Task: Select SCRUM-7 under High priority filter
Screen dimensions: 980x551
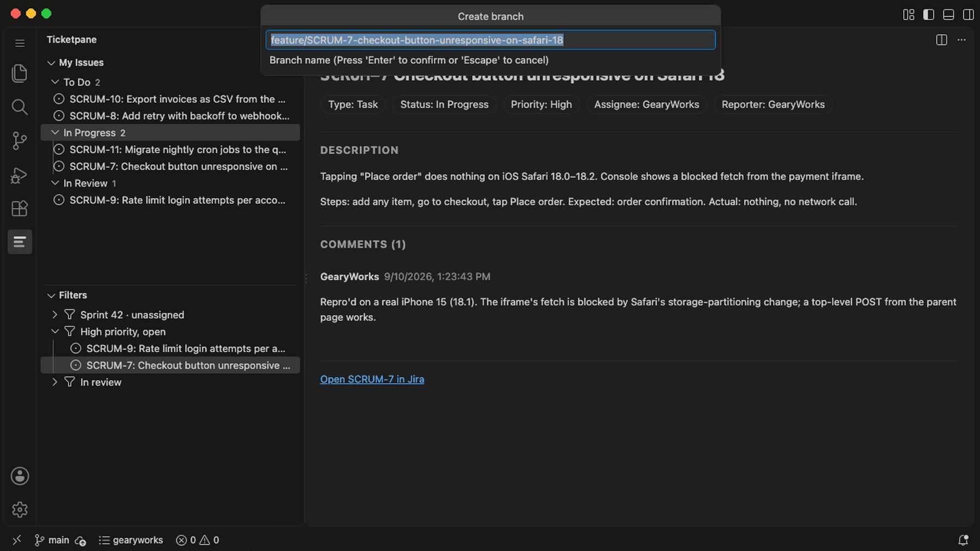Action: click(x=170, y=365)
